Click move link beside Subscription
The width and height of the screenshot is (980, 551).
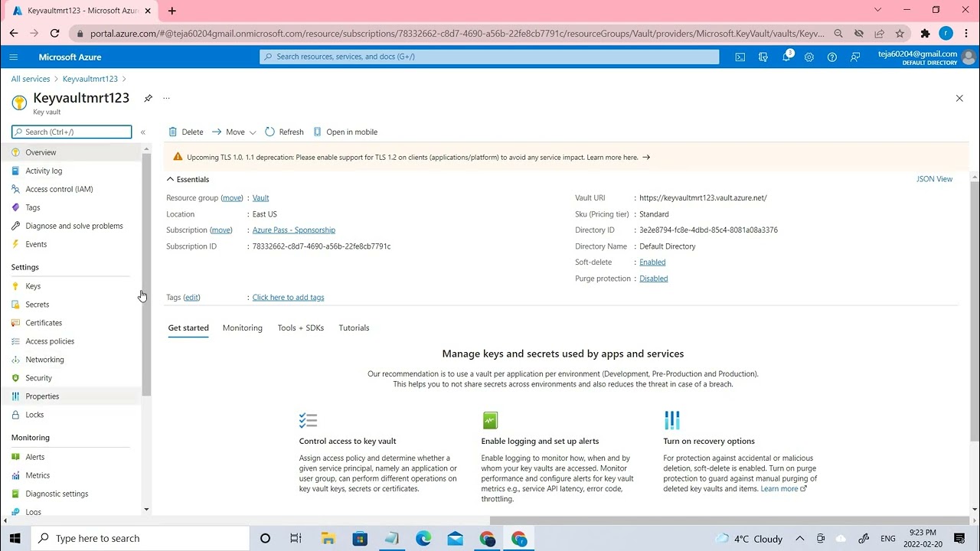click(x=221, y=230)
